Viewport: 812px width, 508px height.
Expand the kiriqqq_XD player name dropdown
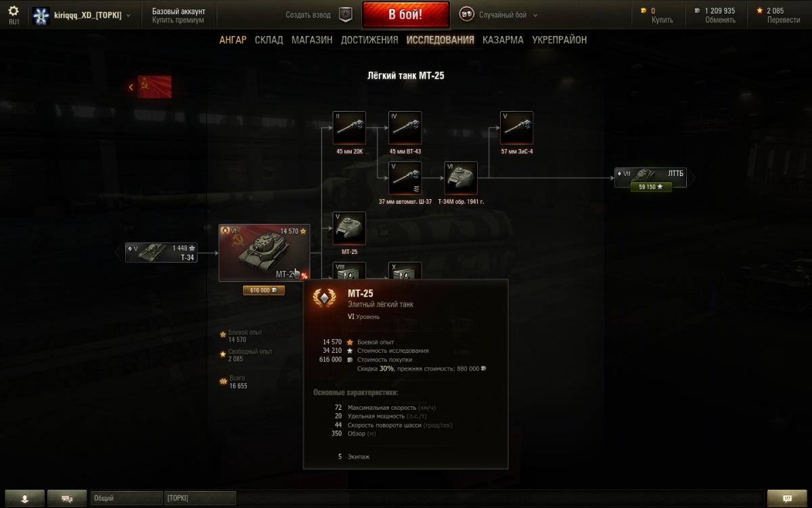[x=83, y=15]
